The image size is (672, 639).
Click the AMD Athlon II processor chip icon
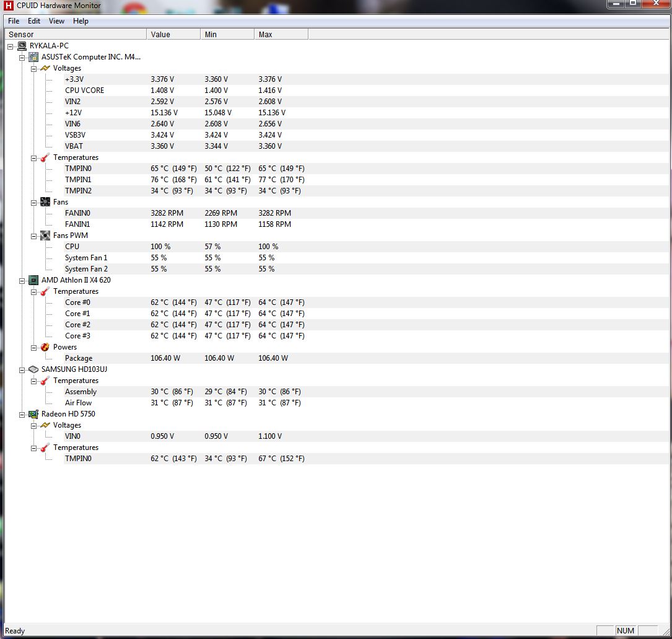click(33, 280)
